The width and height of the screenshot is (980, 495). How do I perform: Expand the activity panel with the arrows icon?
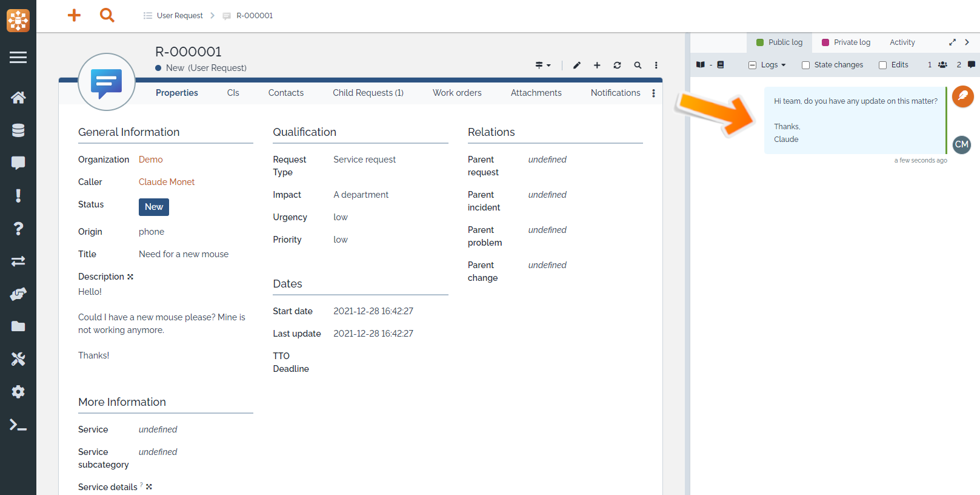[952, 42]
